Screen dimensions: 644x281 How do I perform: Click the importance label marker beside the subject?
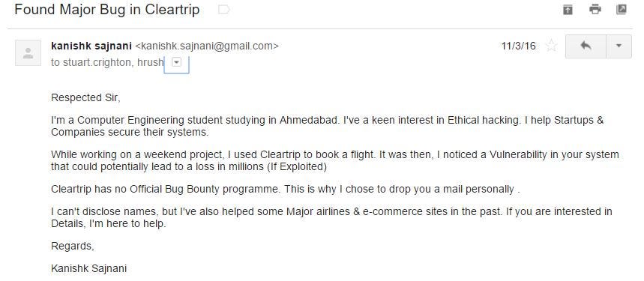pyautogui.click(x=224, y=10)
